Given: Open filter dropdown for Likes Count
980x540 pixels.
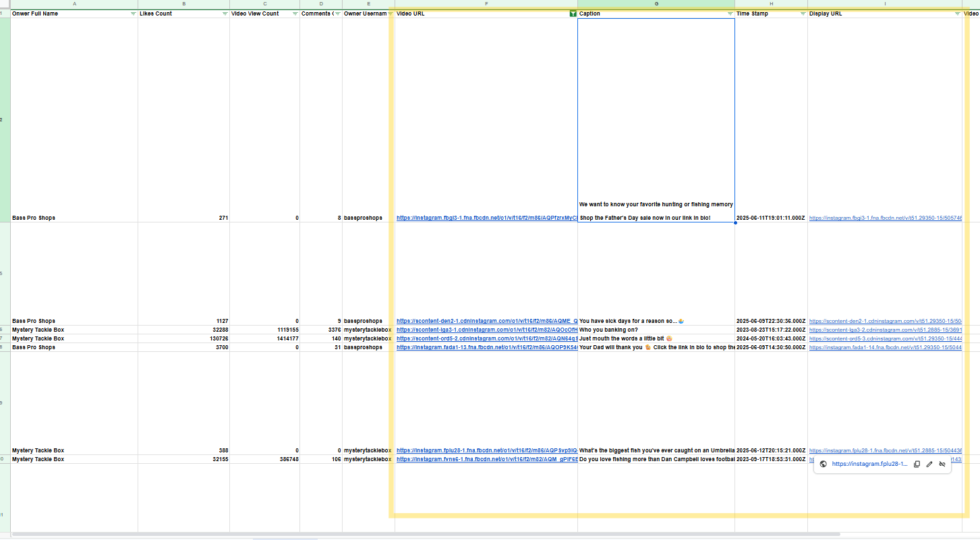Looking at the screenshot, I should click(x=225, y=13).
